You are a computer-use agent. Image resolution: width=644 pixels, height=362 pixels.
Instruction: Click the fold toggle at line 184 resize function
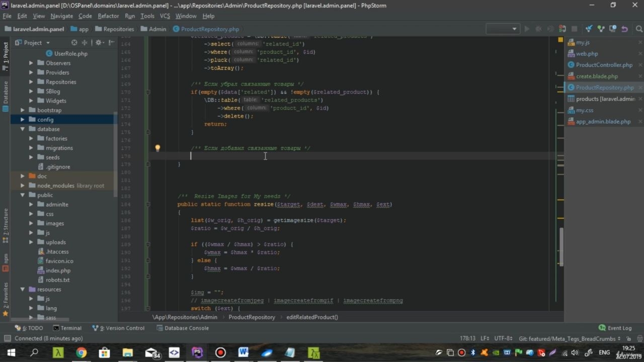[x=148, y=205]
